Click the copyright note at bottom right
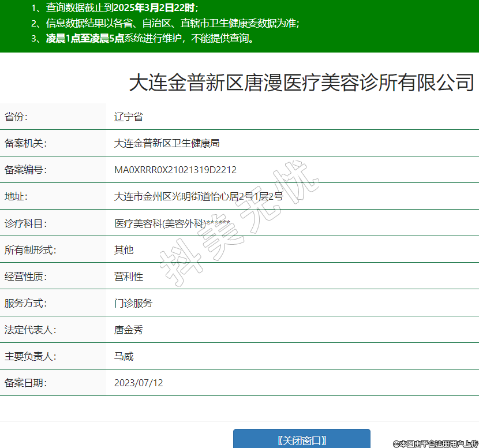This screenshot has height=448, width=479. (x=436, y=443)
